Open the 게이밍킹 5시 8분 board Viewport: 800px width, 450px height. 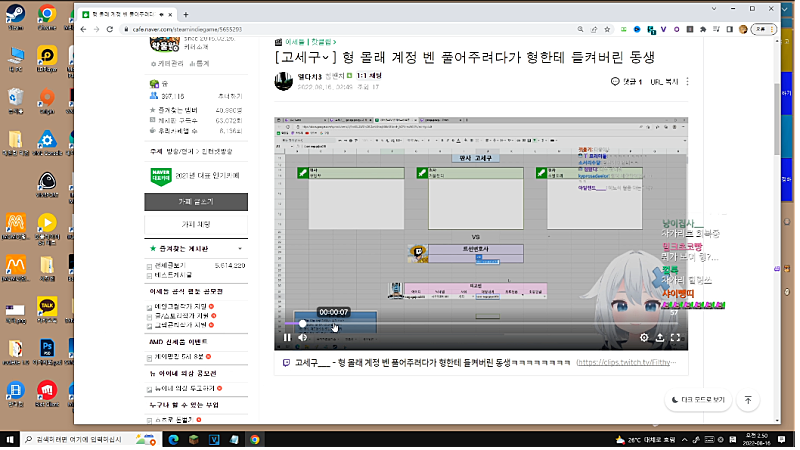(179, 357)
